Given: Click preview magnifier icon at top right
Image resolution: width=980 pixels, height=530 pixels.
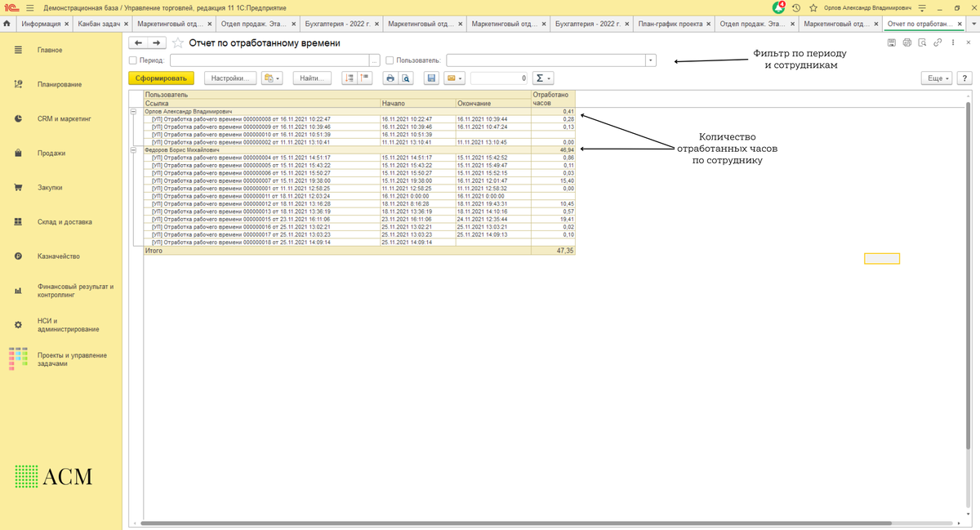Looking at the screenshot, I should tap(922, 42).
